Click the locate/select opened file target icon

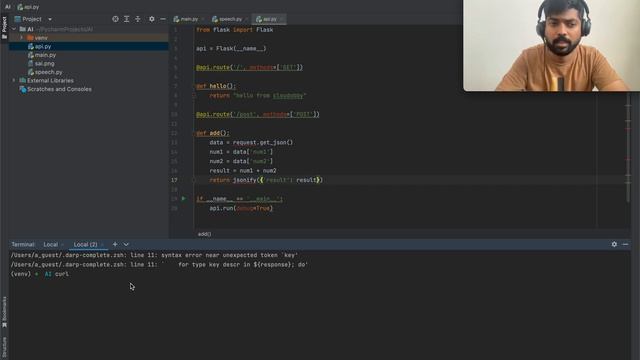tap(115, 19)
